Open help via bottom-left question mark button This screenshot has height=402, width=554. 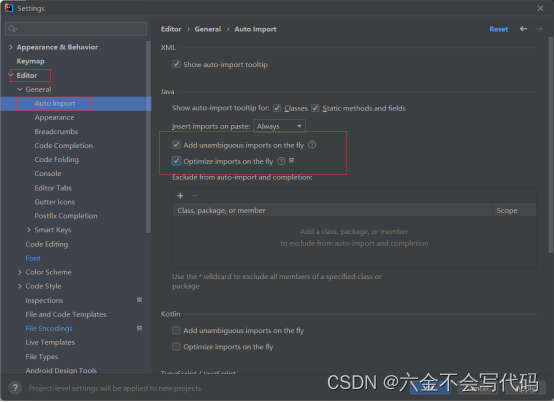(x=15, y=388)
